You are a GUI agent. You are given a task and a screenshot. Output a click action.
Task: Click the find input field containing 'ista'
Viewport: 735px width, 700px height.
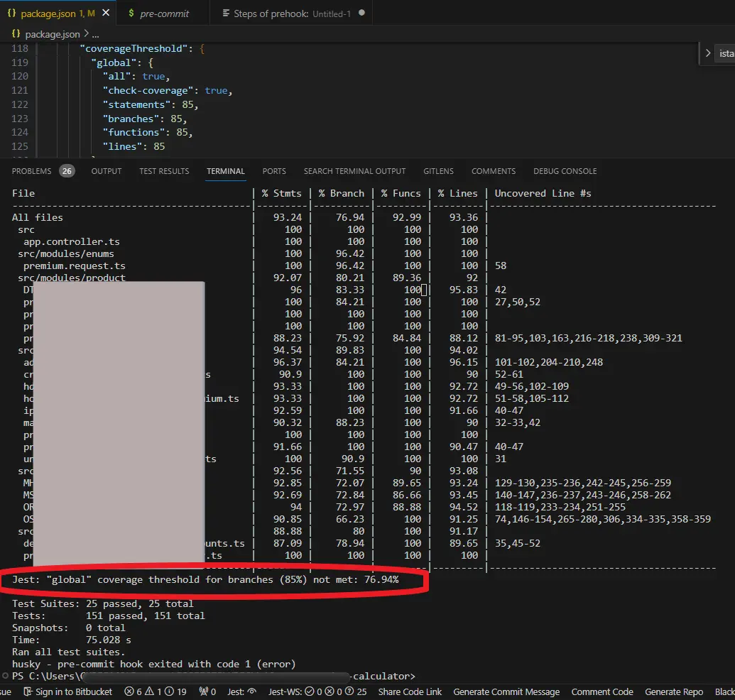tap(726, 53)
